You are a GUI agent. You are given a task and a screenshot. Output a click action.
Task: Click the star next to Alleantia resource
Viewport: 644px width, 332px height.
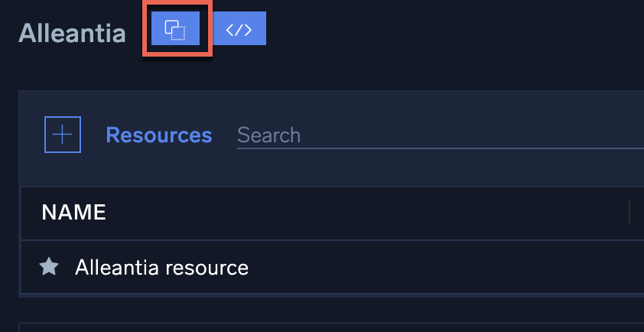pyautogui.click(x=49, y=267)
